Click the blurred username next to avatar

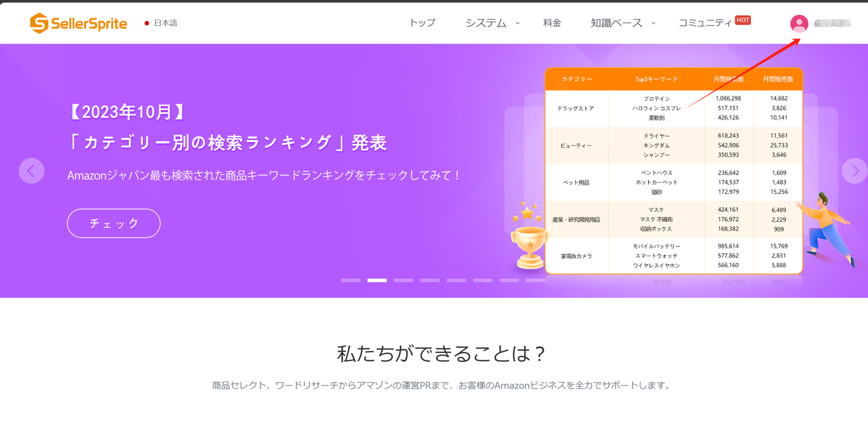[832, 23]
